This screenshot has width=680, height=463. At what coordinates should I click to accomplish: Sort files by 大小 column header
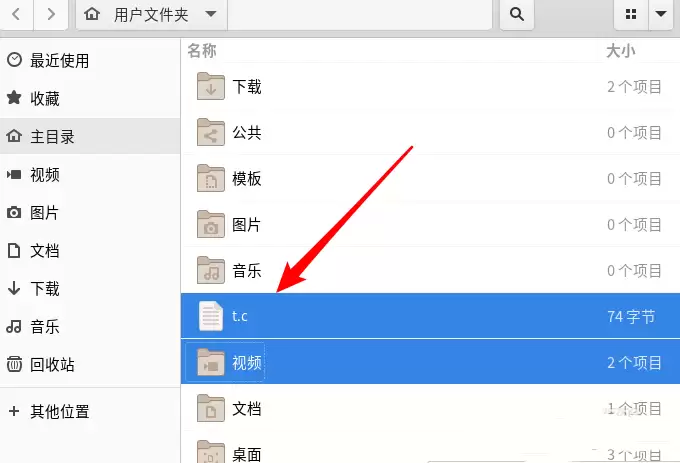(x=619, y=51)
